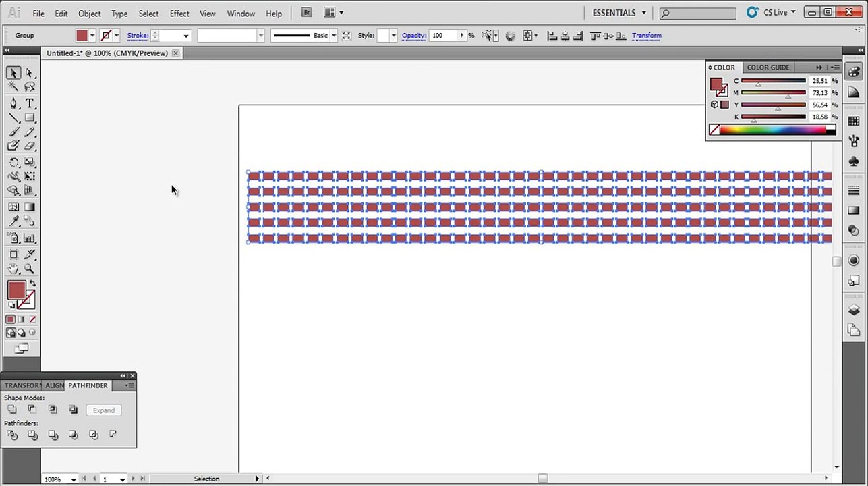Change Screen Mode at toolbox bottom
Image resolution: width=868 pixels, height=486 pixels.
(22, 348)
